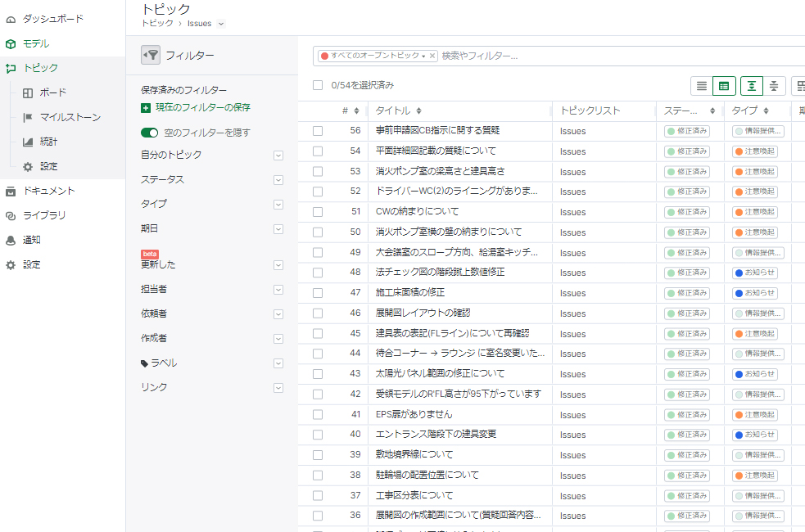Open the Issues breadcrumb dropdown

[x=221, y=24]
